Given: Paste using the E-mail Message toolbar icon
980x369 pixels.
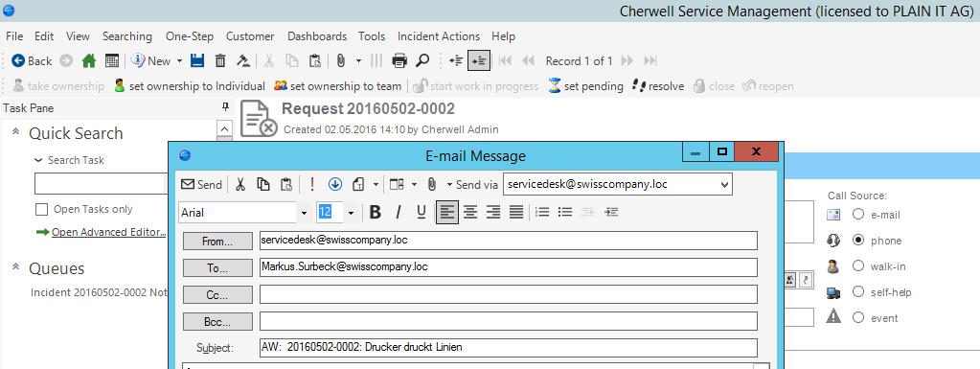Looking at the screenshot, I should point(286,184).
